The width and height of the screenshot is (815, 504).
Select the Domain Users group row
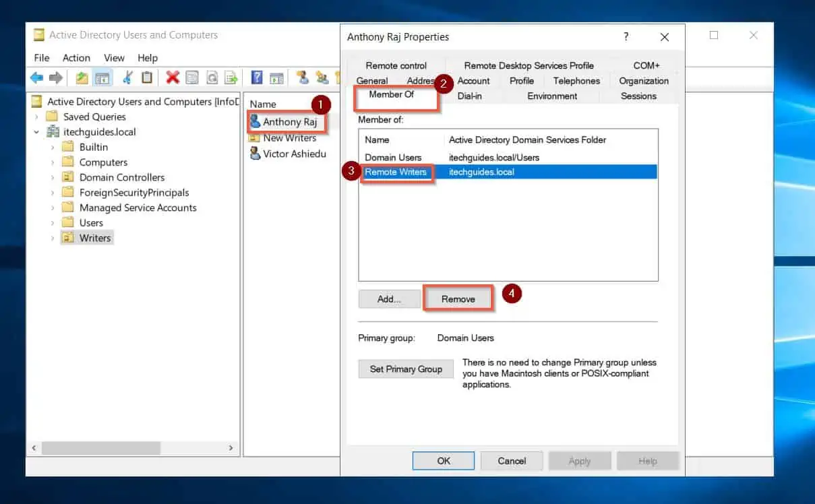(x=393, y=157)
